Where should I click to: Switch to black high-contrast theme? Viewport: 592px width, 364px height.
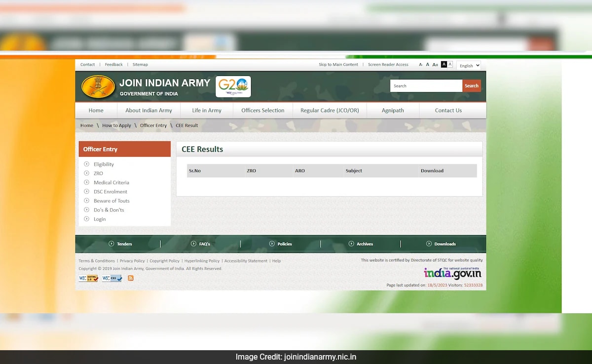[x=444, y=65]
